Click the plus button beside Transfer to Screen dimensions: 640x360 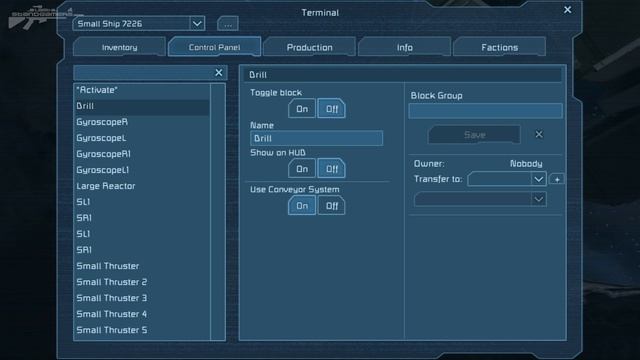click(557, 179)
